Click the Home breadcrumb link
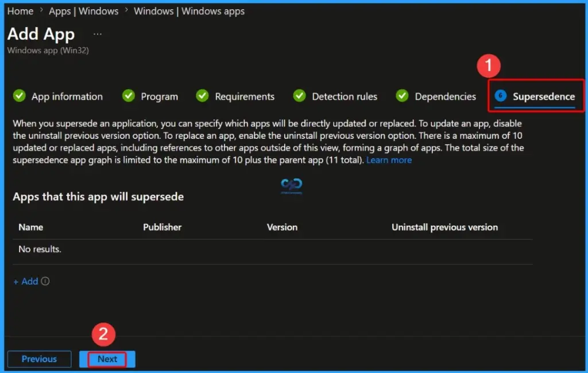The height and width of the screenshot is (373, 588). point(20,11)
